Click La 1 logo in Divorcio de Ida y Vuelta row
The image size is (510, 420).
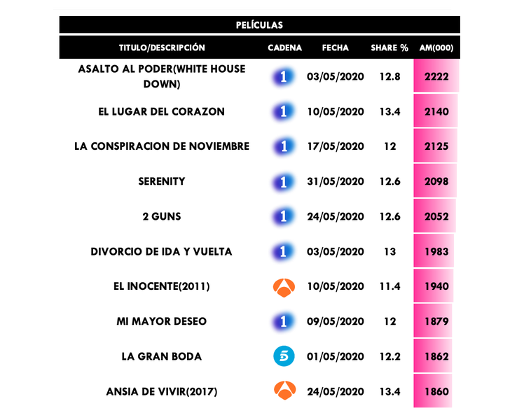(x=284, y=251)
